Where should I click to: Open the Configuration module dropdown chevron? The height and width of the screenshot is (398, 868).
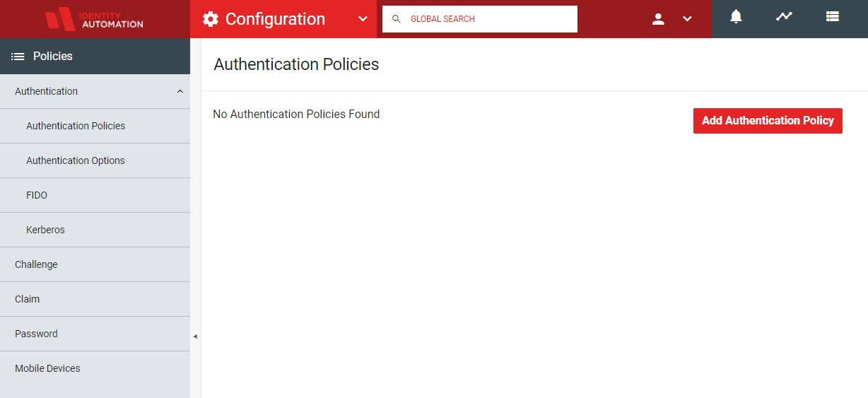click(363, 19)
